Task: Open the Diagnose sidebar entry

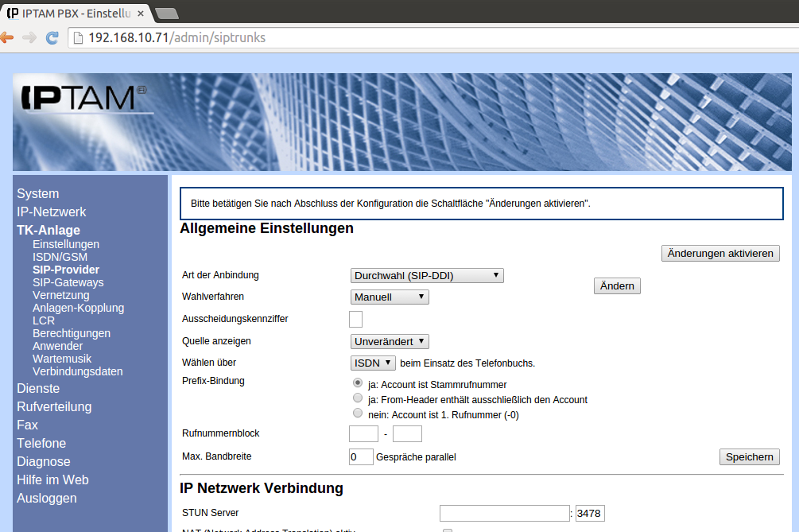Action: point(44,461)
